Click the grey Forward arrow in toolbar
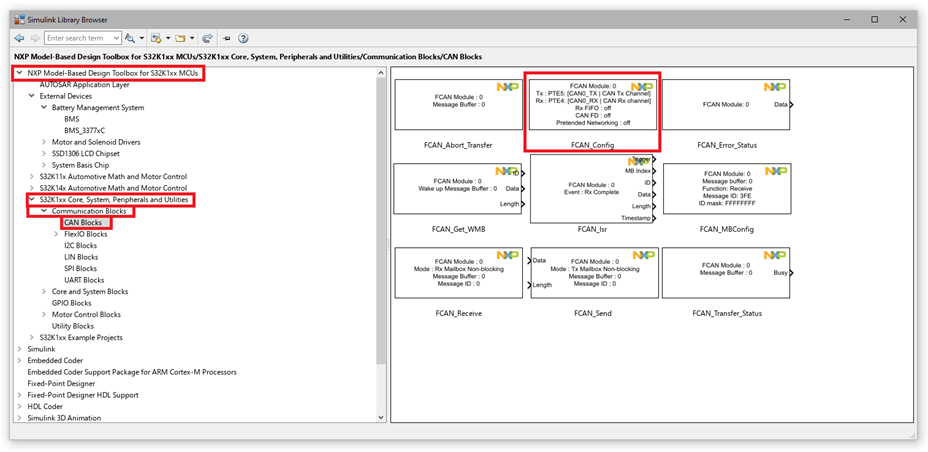This screenshot has height=452, width=928. [34, 38]
